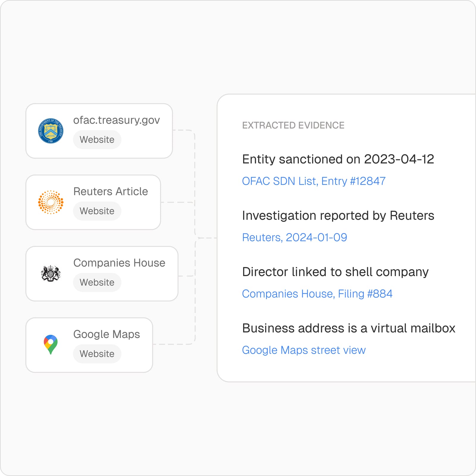
Task: Open the Reuters 2024-01-09 citation link
Action: (294, 237)
